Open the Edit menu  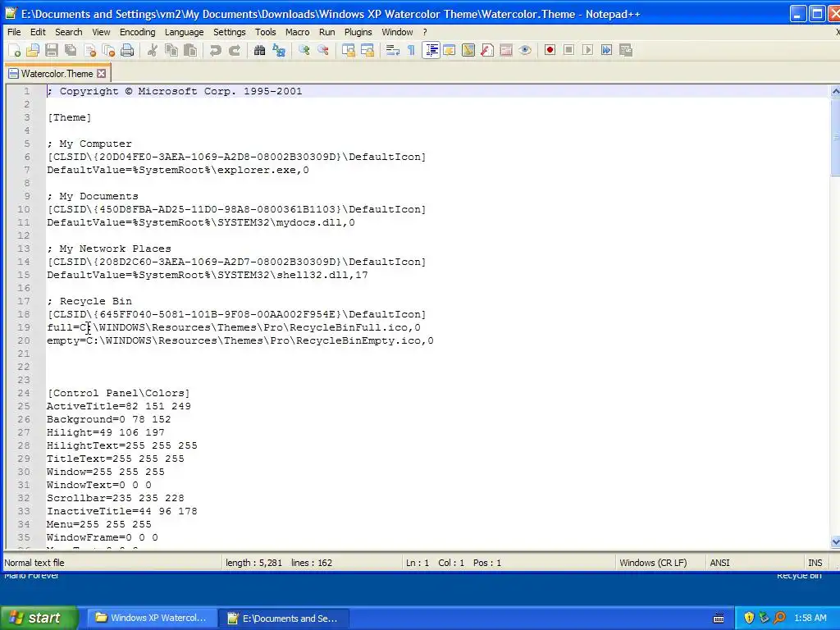(38, 32)
